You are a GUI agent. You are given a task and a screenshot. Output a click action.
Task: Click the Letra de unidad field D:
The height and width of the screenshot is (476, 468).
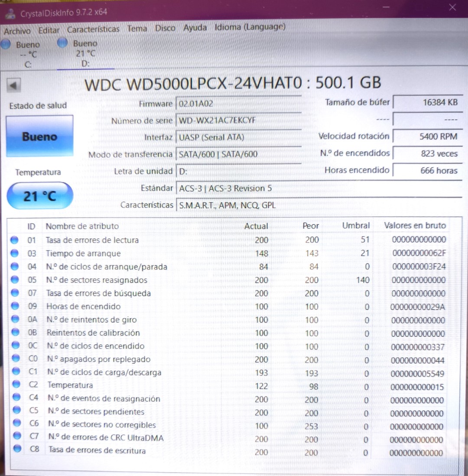tap(239, 171)
